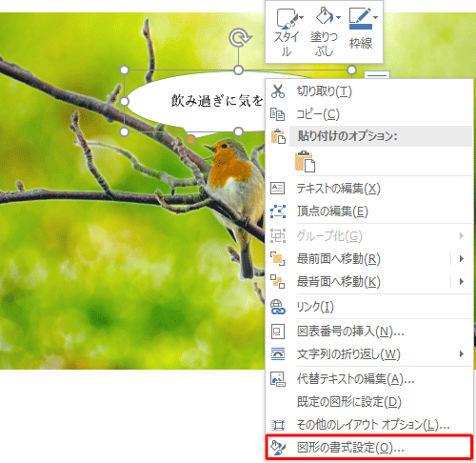Screen dimensions: 476x463
Task: Click the bring to front icon
Action: click(277, 259)
